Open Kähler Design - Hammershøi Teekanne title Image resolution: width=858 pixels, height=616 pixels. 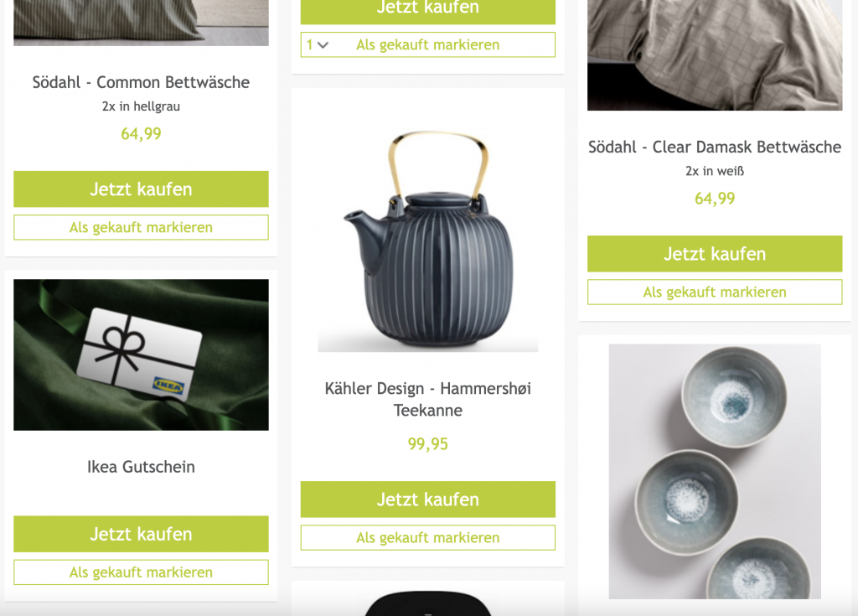tap(428, 399)
